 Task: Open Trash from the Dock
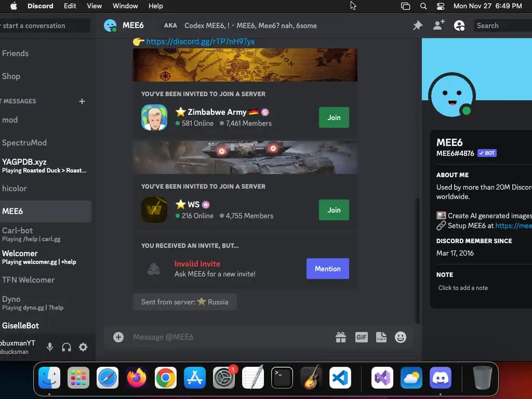pos(483,378)
